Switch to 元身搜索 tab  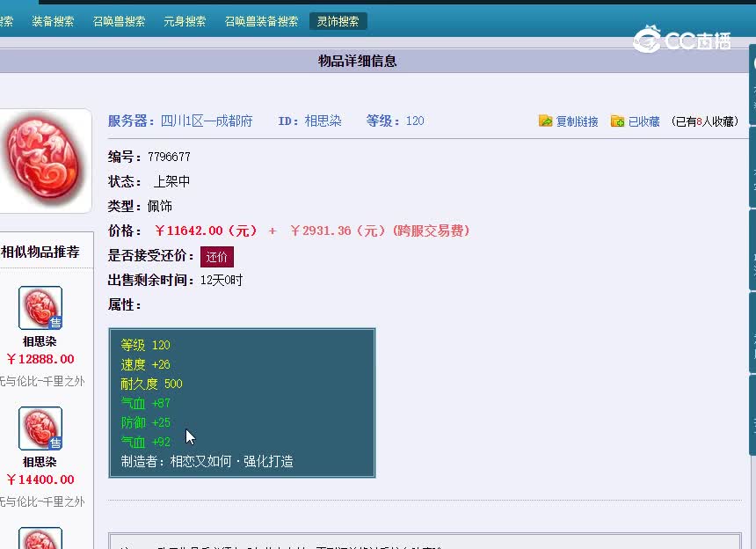click(185, 21)
